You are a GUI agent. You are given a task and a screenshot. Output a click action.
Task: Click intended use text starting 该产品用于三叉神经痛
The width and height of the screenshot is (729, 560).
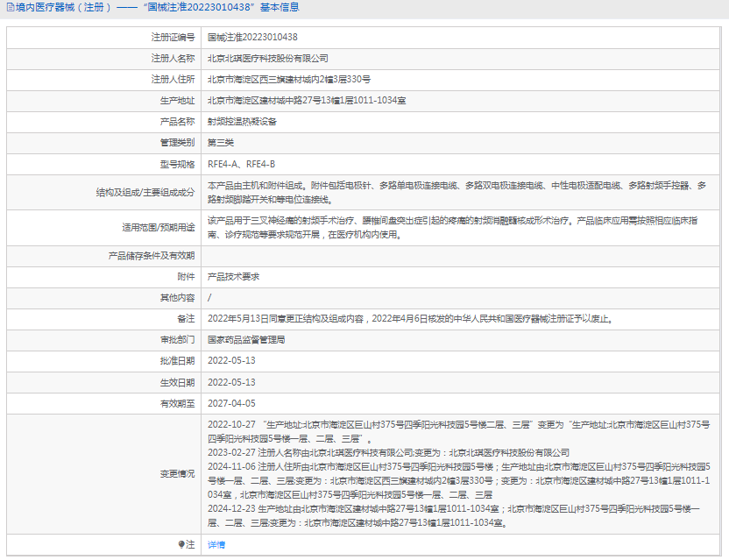pos(452,228)
